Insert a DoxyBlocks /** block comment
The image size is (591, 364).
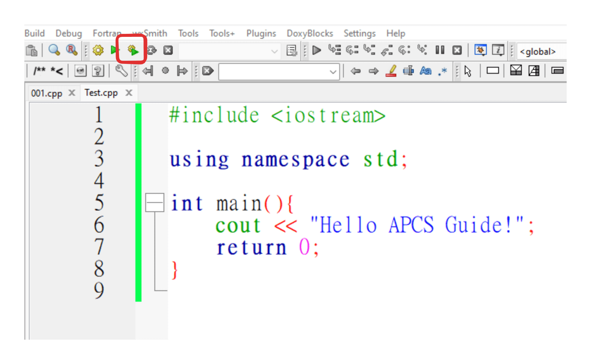39,71
